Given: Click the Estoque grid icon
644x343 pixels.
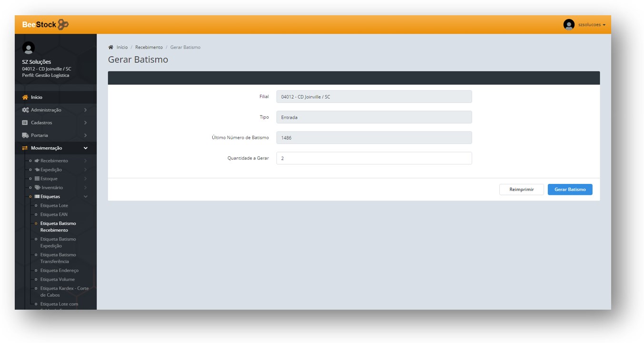Looking at the screenshot, I should (37, 179).
